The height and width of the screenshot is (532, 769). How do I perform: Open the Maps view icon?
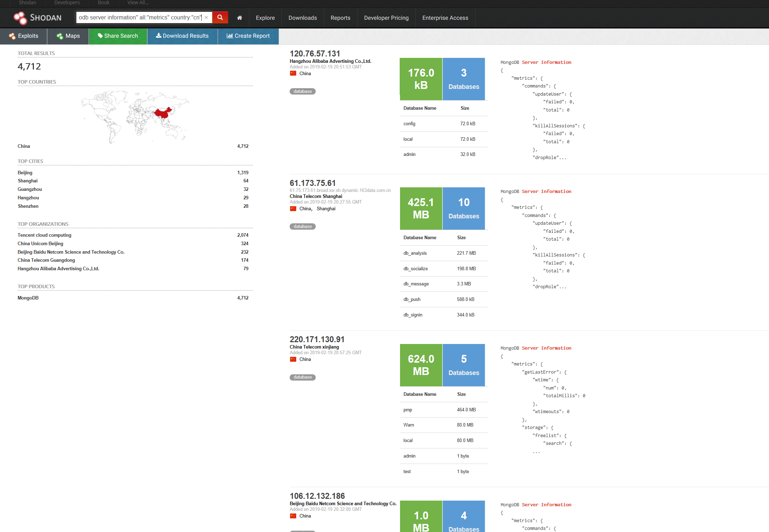[60, 36]
